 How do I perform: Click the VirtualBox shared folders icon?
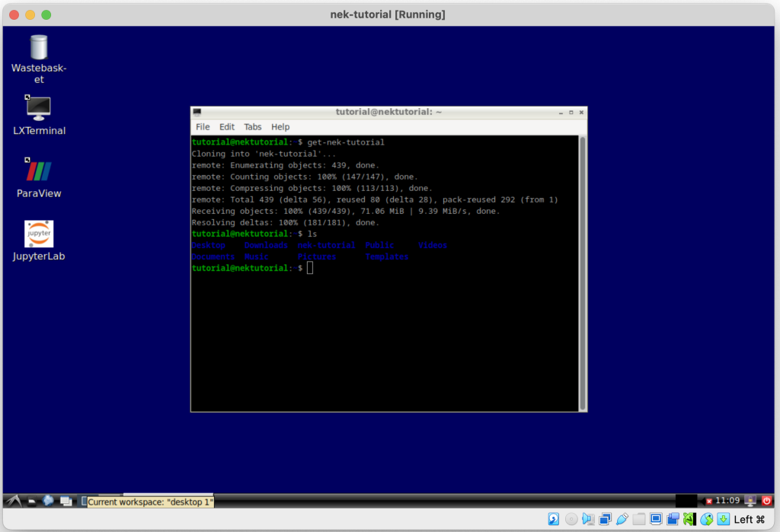coord(639,519)
